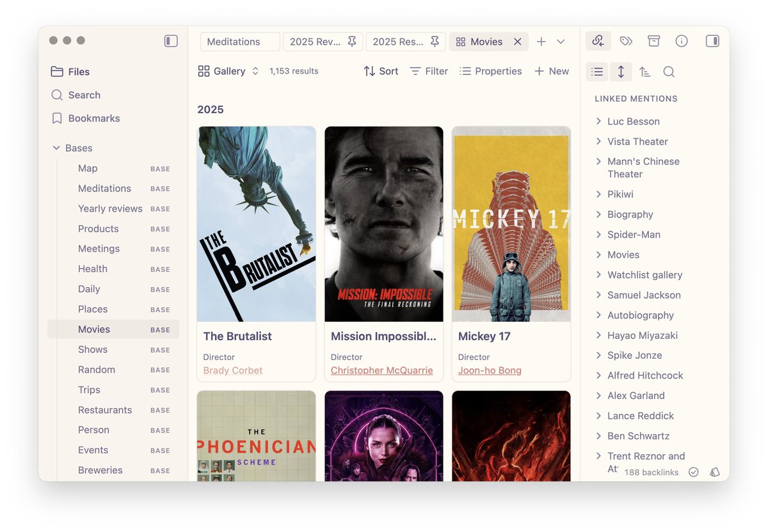Open the Gallery view dropdown
Image resolution: width=768 pixels, height=532 pixels.
[x=228, y=71]
